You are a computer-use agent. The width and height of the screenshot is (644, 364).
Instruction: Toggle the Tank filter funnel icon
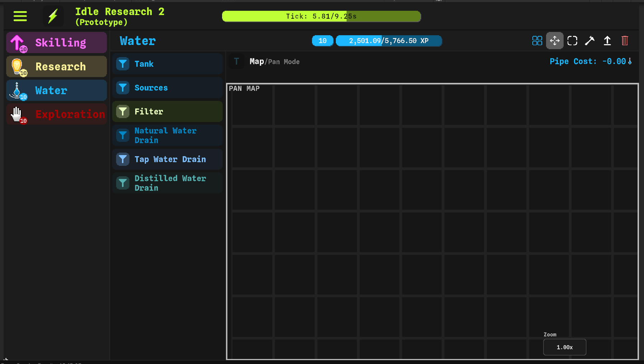click(x=123, y=64)
